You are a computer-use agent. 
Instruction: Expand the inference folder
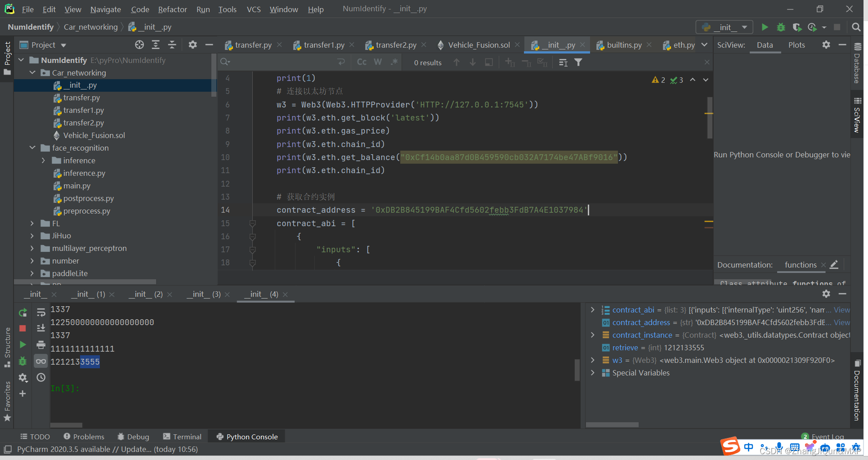click(44, 160)
